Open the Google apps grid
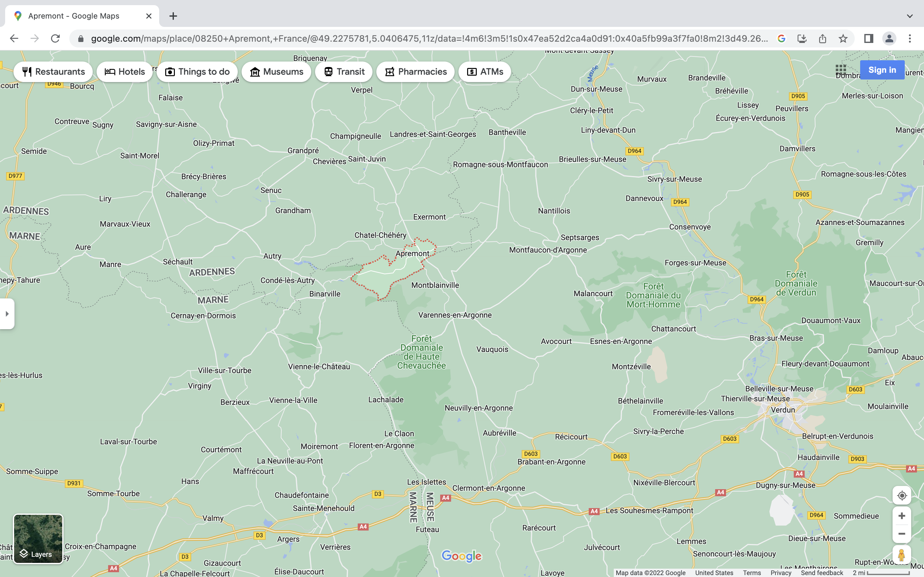924x577 pixels. pos(840,70)
